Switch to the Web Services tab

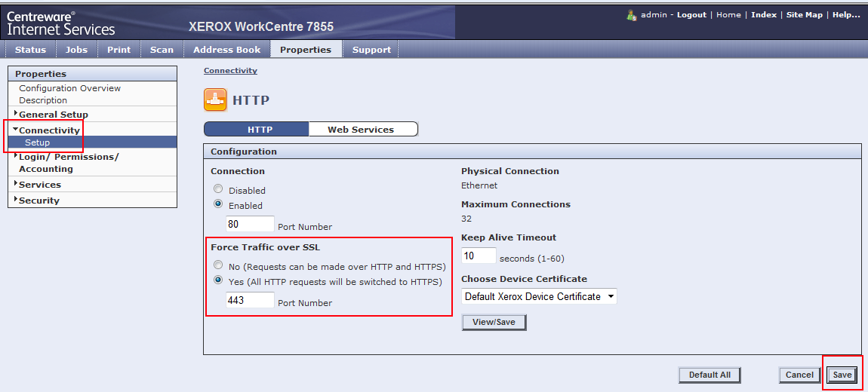tap(361, 130)
